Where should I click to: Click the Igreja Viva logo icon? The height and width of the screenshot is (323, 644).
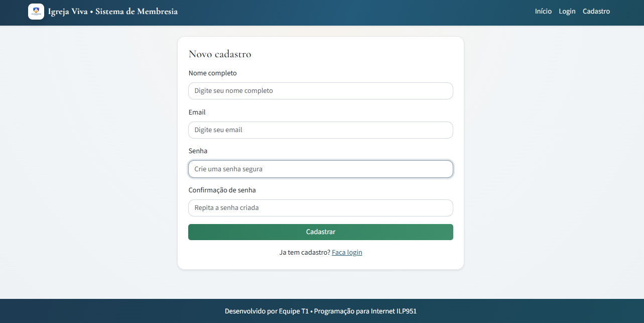36,12
